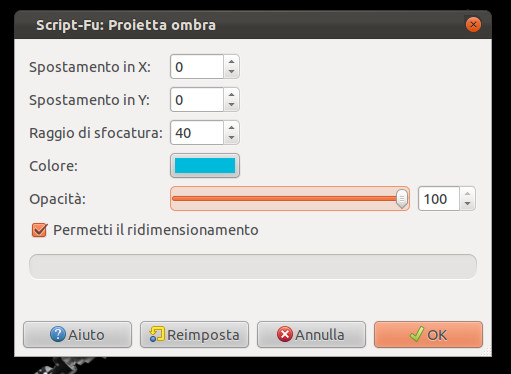Click the Spostamento in X input field

(197, 67)
